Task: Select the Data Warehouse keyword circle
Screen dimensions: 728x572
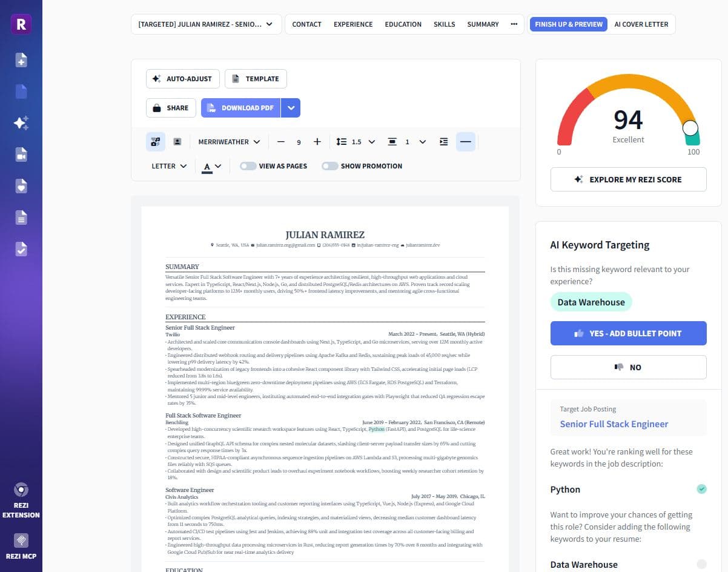Action: 701,564
